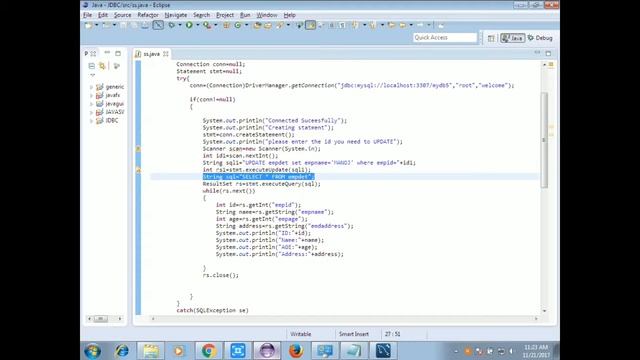
Task: Open the Project menu
Action: point(225,15)
